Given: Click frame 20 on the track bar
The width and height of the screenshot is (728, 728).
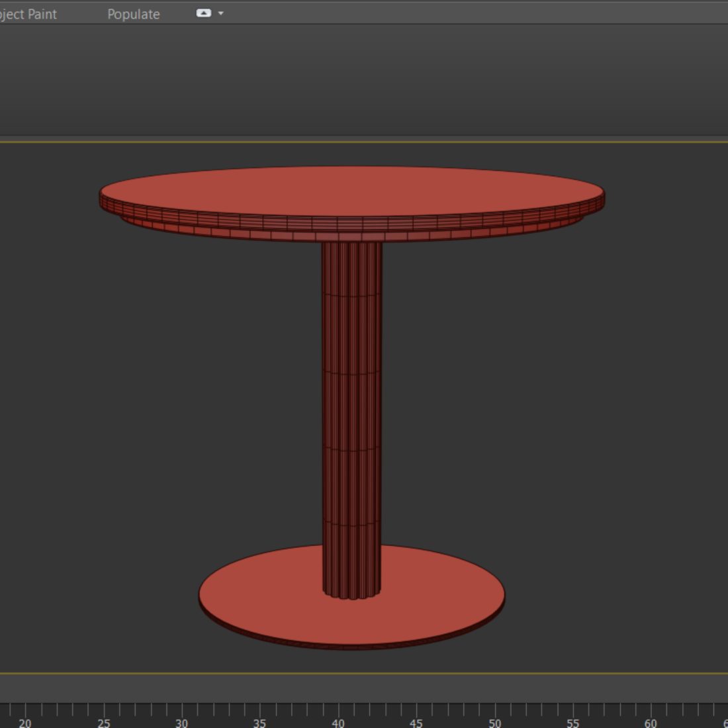Looking at the screenshot, I should 26,723.
